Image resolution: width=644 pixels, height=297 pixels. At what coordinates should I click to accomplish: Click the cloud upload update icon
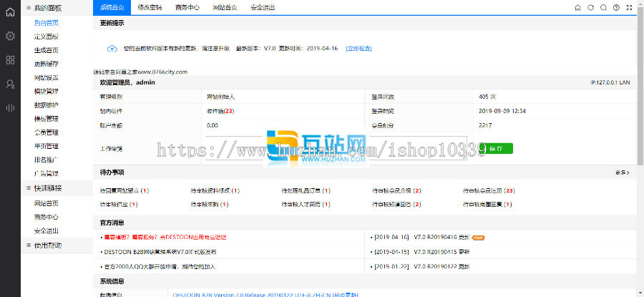coord(112,49)
